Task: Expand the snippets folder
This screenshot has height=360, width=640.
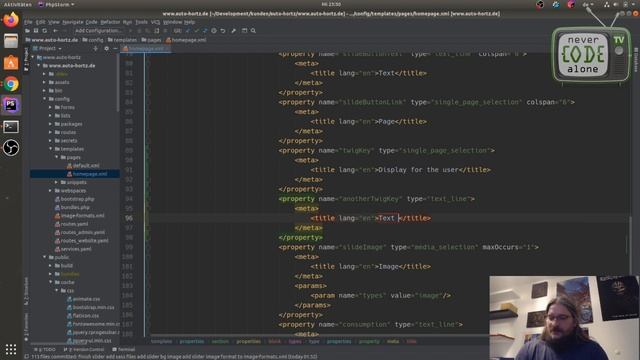Action: (57, 182)
